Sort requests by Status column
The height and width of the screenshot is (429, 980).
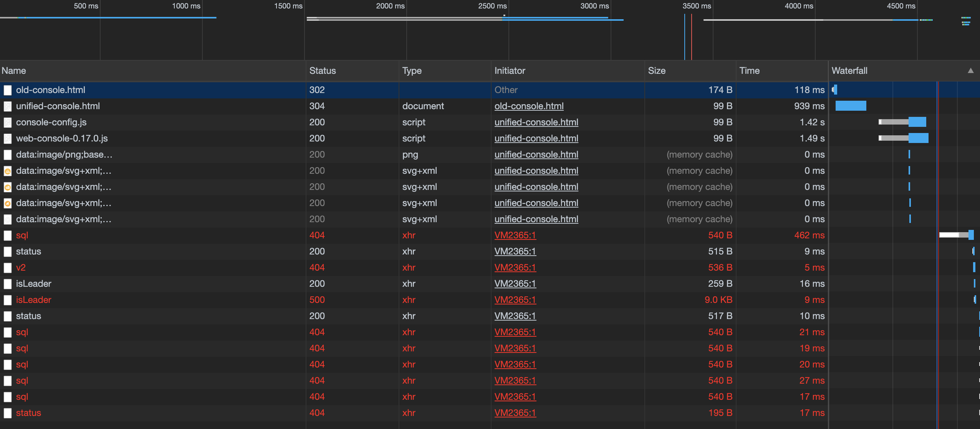pyautogui.click(x=323, y=71)
